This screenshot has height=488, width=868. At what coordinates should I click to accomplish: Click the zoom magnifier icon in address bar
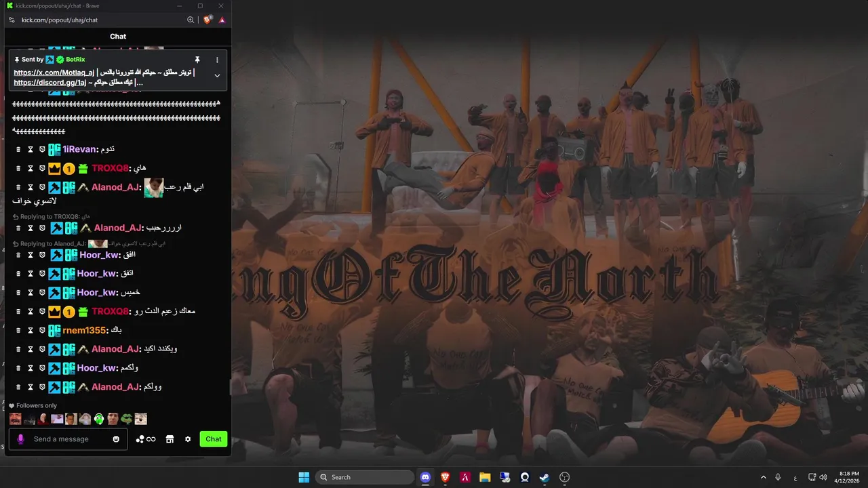(x=191, y=20)
